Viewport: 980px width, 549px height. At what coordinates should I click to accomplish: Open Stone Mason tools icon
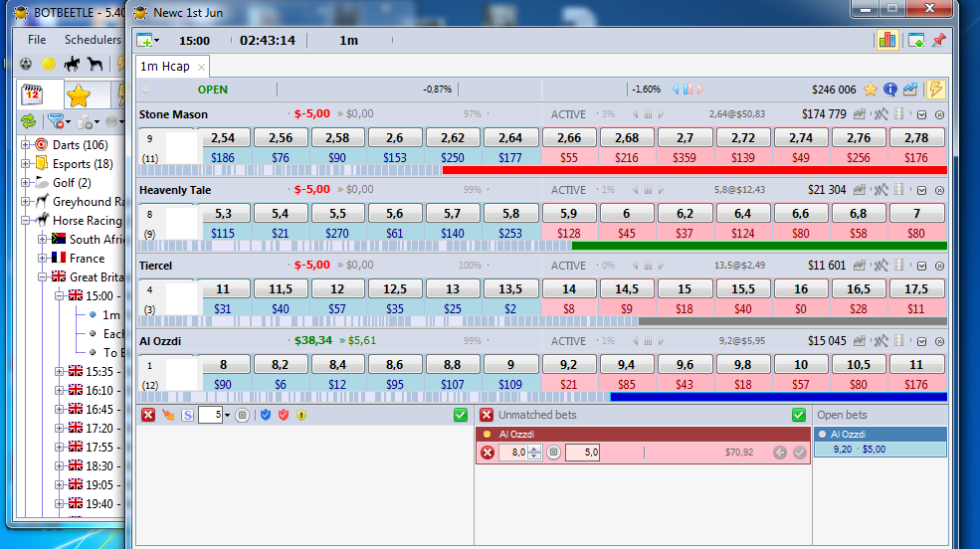pos(881,114)
